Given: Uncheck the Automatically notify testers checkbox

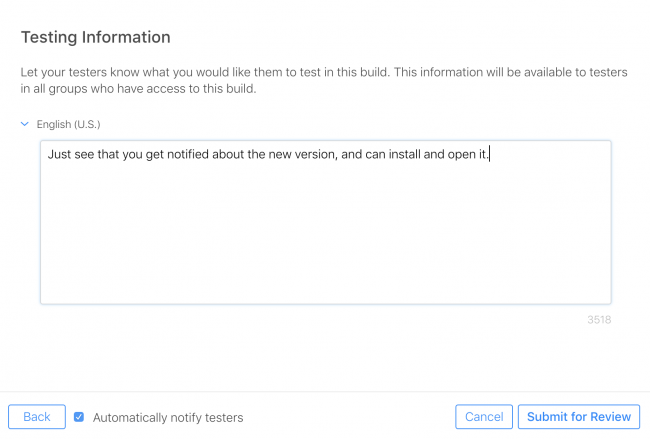Looking at the screenshot, I should pos(79,417).
